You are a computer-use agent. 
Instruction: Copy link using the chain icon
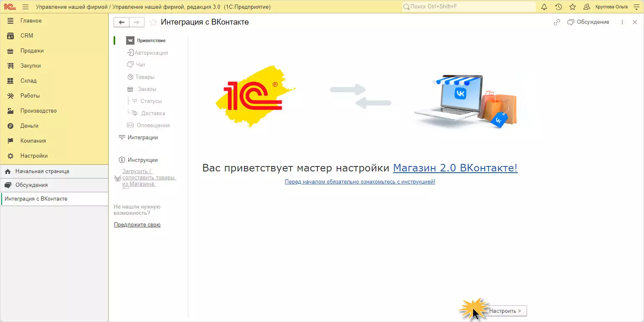(557, 23)
